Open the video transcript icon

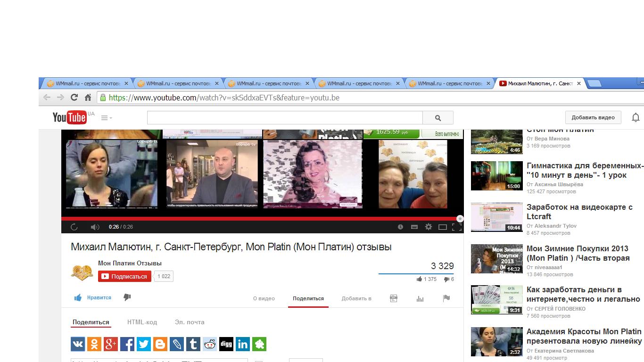tap(394, 298)
